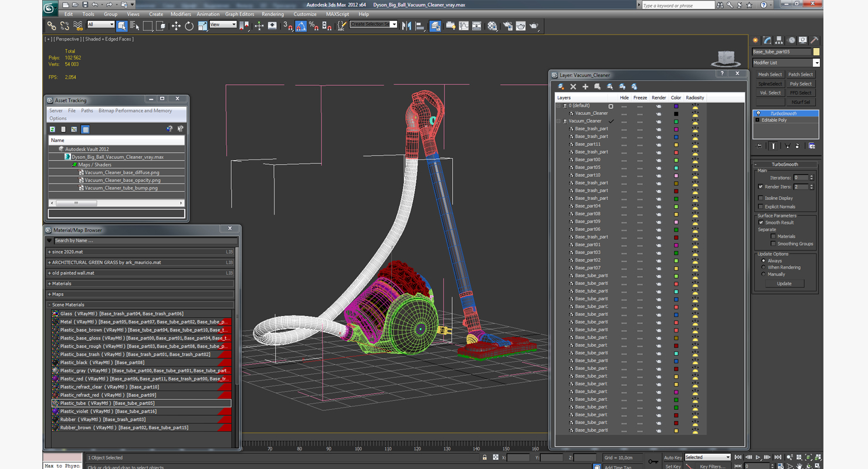
Task: Open the Rendering menu
Action: (273, 14)
